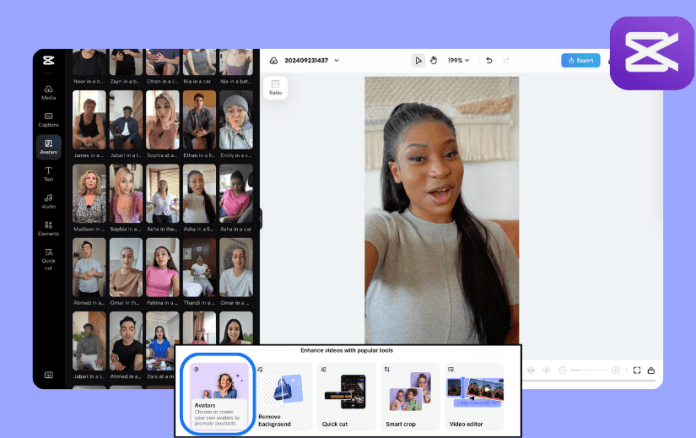Select avatar 'Madison in ...'
Screen dimensions: 696x438
point(89,197)
